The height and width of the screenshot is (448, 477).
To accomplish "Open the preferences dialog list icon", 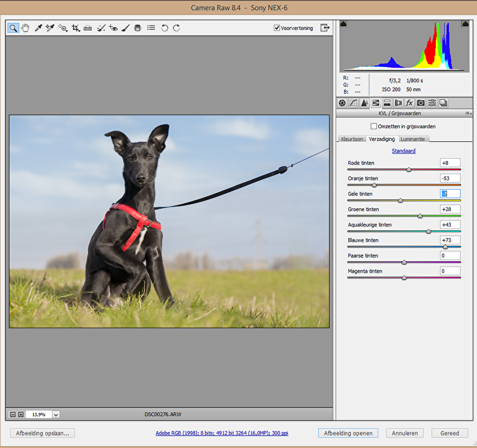I will click(151, 27).
